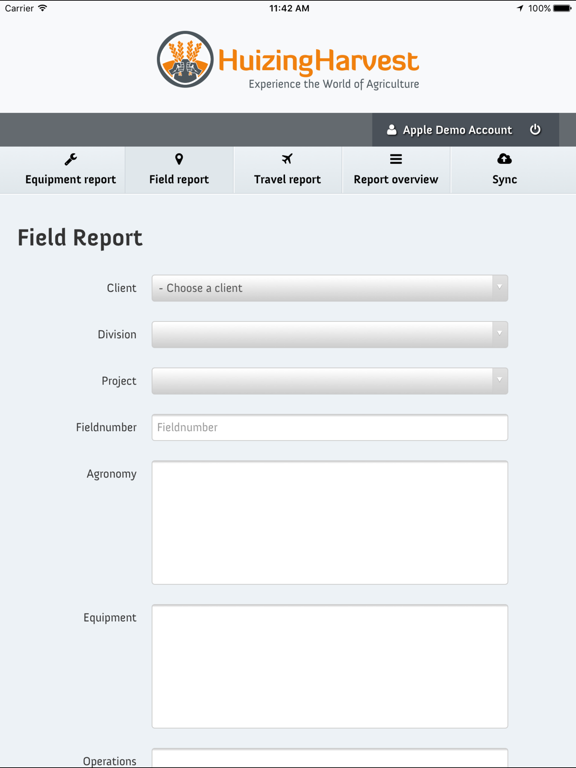Viewport: 576px width, 768px height.
Task: Go to the Report overview tab
Action: pyautogui.click(x=396, y=170)
